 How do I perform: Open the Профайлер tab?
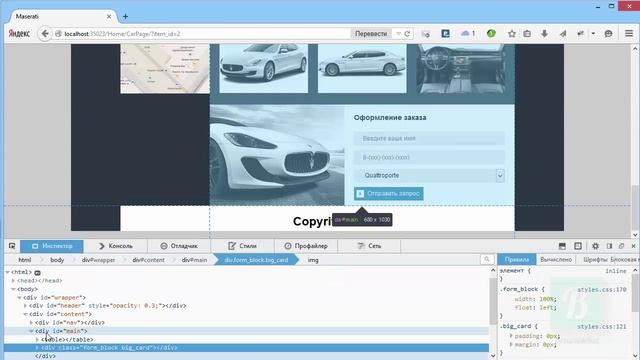pos(306,246)
